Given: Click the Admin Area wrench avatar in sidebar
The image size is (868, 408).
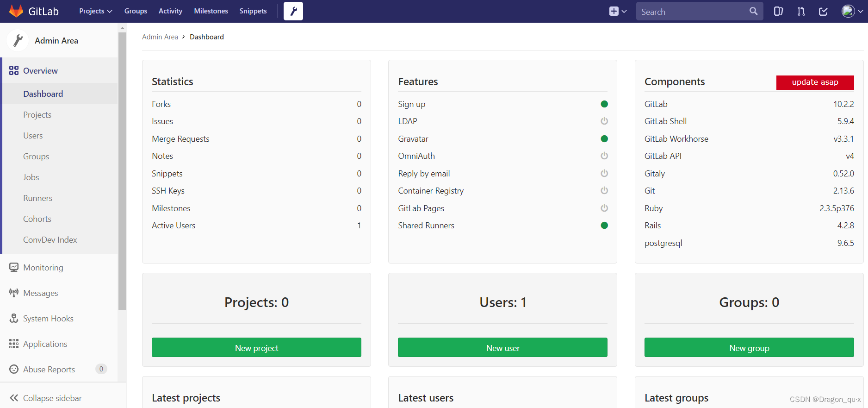Looking at the screenshot, I should [18, 40].
